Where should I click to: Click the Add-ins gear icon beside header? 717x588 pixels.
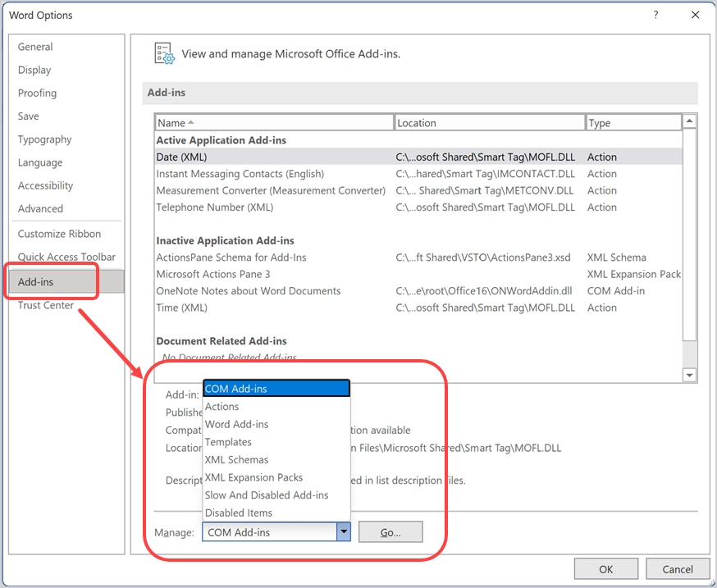[164, 54]
